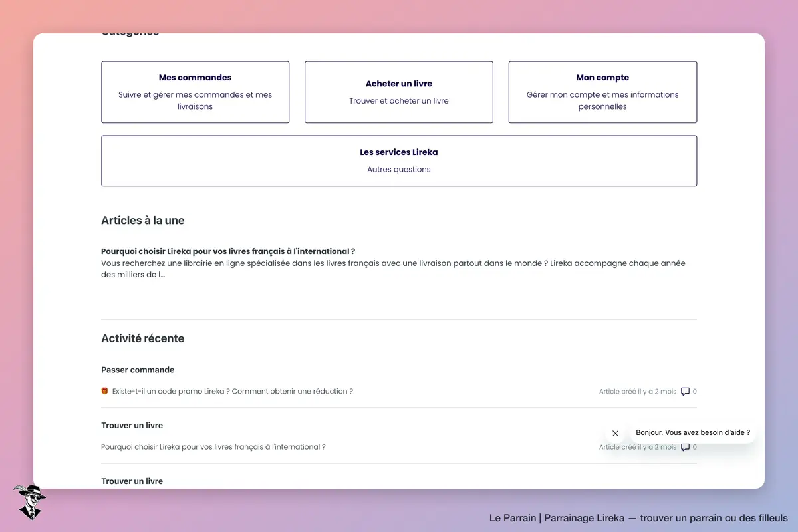Open the chat bubble saying Bonjour. Vous avez besoin d'aide ?
Image resolution: width=798 pixels, height=532 pixels.
coord(693,432)
